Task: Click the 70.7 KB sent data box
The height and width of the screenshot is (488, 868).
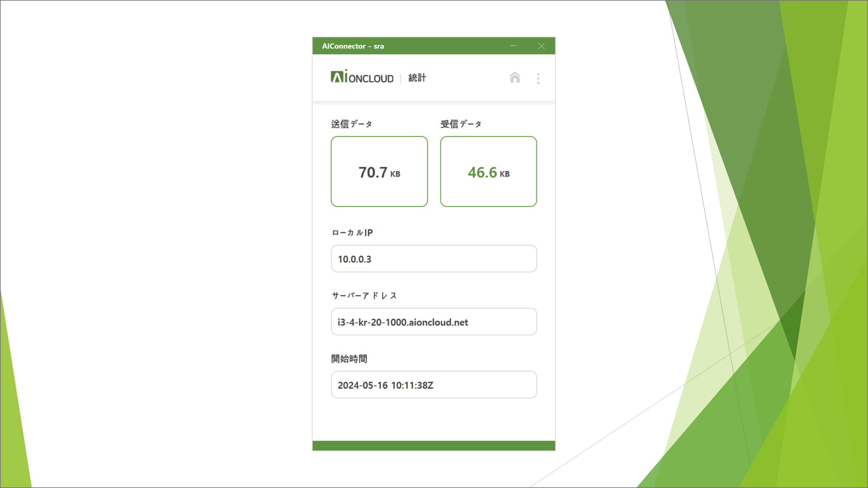Action: click(x=379, y=171)
